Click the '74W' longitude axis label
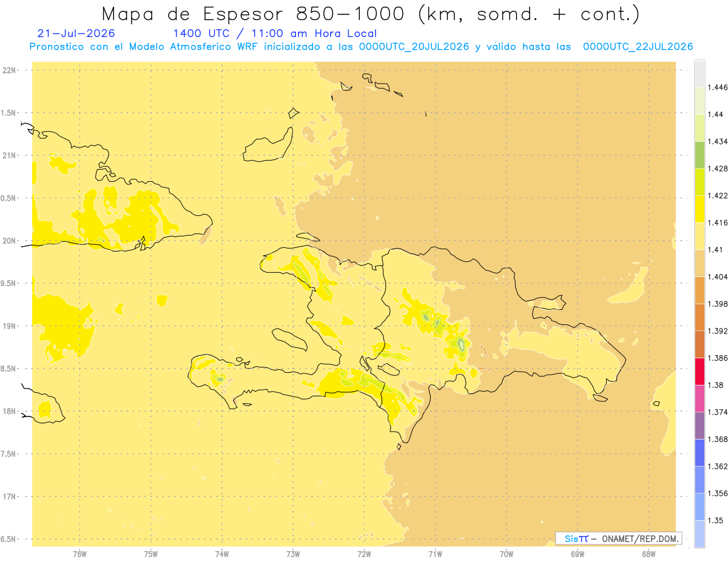This screenshot has width=728, height=562. [222, 554]
